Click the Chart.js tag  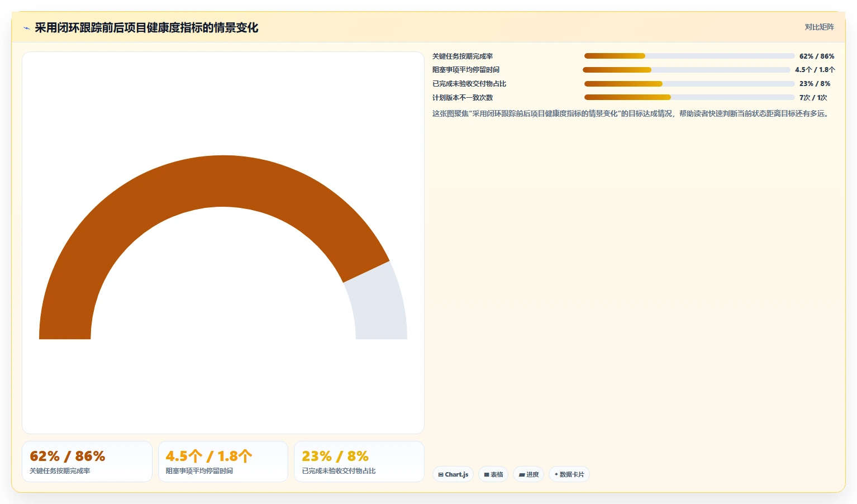(x=453, y=474)
